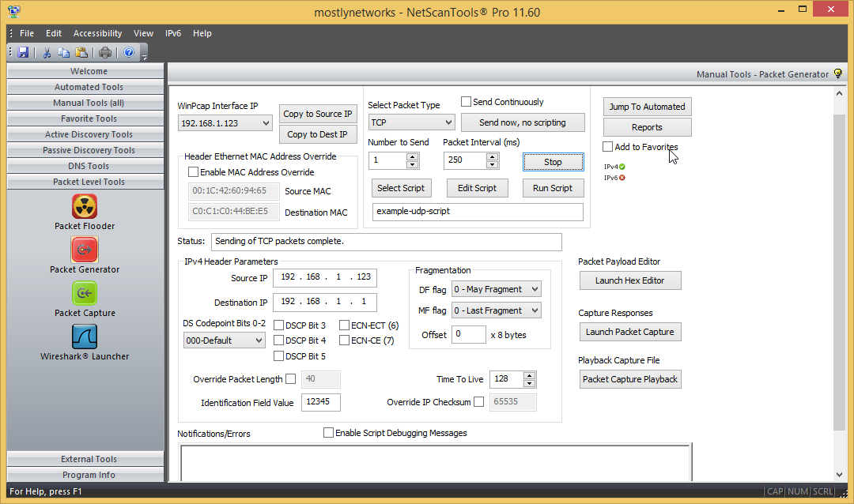Expand Active Discovery Tools section
This screenshot has height=504, width=854.
[x=85, y=134]
